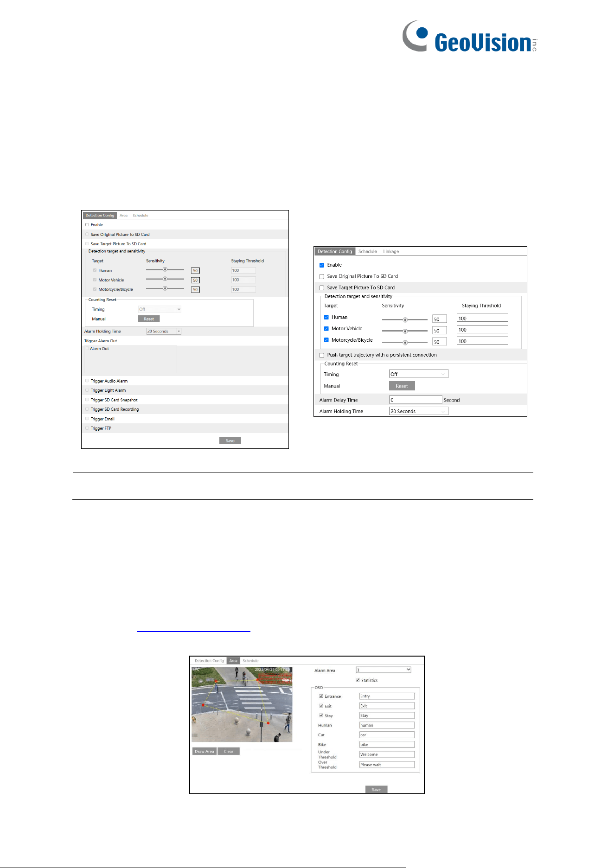Click the Entrance OSD field containing 'Entry'
This screenshot has width=614, height=868.
click(387, 696)
